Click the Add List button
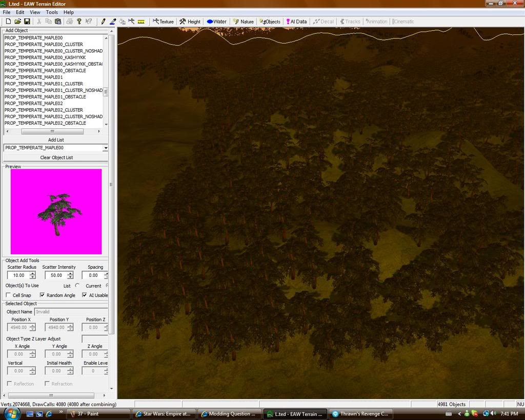 click(55, 139)
